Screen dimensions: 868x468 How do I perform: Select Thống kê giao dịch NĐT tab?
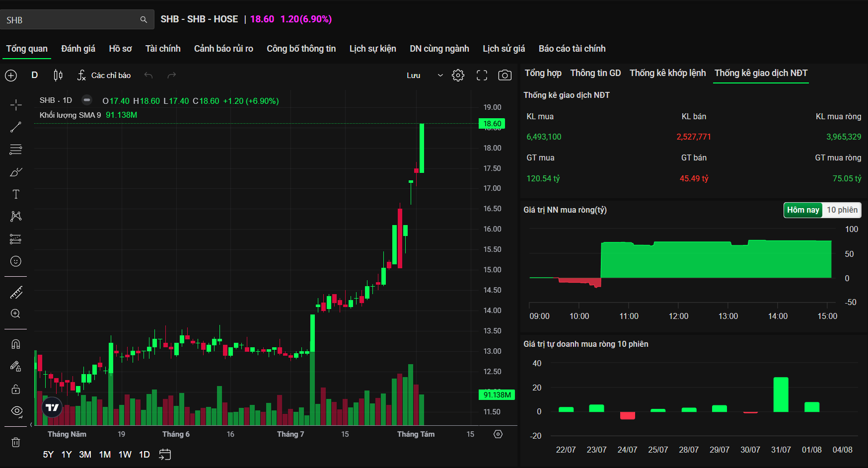click(x=761, y=73)
